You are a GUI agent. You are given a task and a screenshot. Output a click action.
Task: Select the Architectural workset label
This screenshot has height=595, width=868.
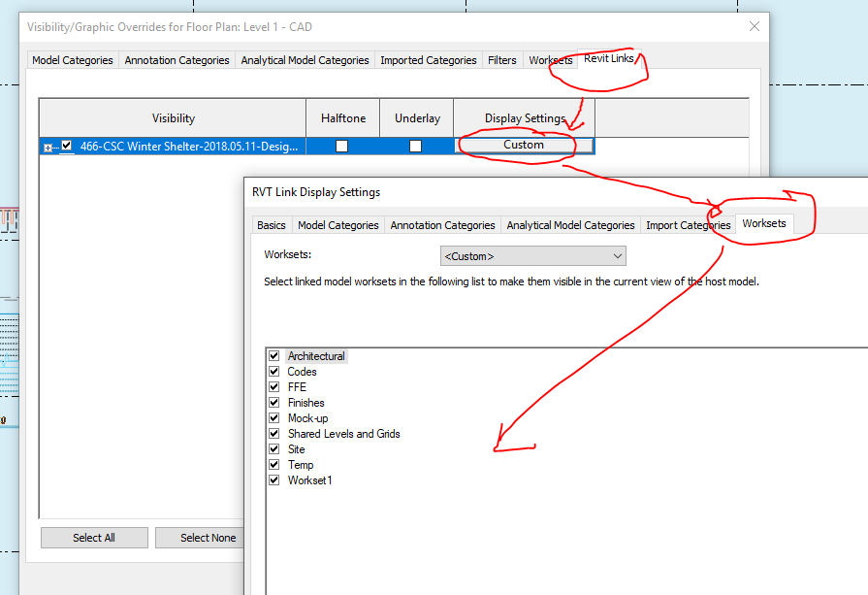(316, 356)
